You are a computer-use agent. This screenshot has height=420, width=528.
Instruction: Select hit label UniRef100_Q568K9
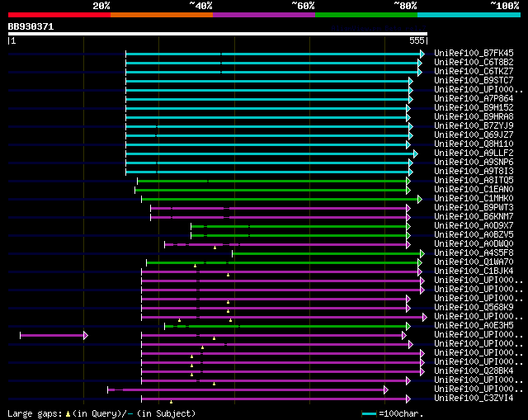tap(474, 308)
